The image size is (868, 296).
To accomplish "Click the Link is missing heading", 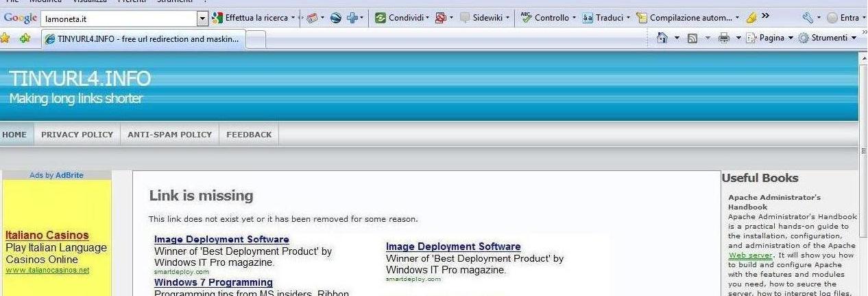I will tap(202, 196).
